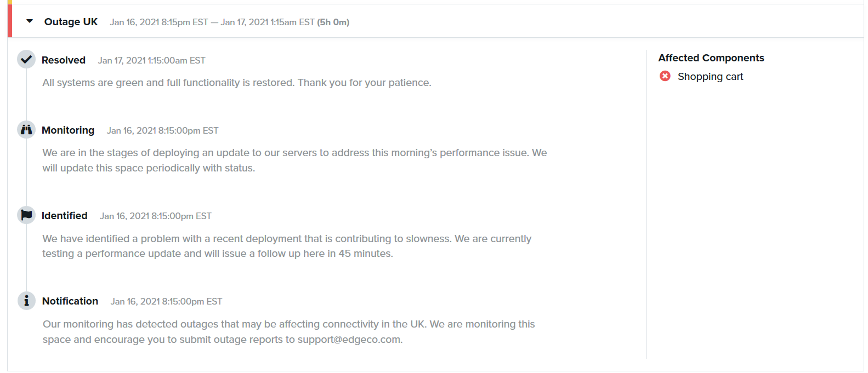Click the Resolved checkmark icon
868x373 pixels.
(x=26, y=59)
